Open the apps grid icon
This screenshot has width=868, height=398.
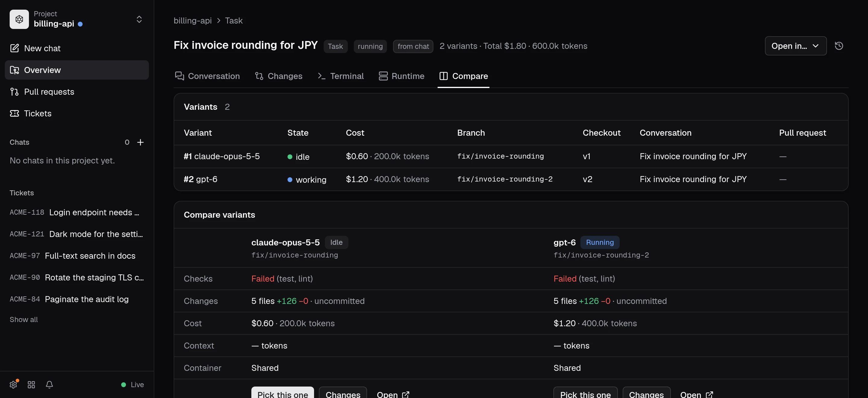(31, 384)
